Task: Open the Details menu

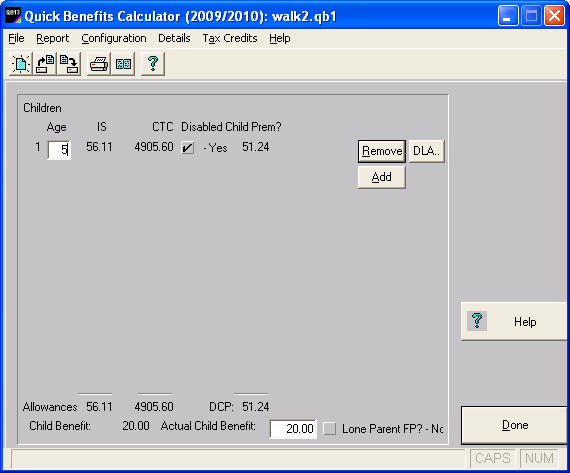Action: (x=174, y=38)
